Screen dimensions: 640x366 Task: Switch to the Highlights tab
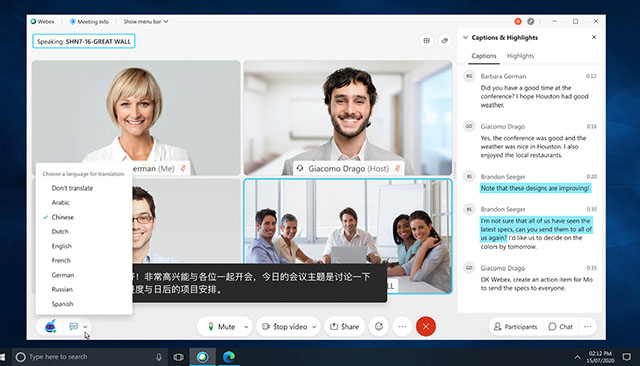[x=520, y=56]
